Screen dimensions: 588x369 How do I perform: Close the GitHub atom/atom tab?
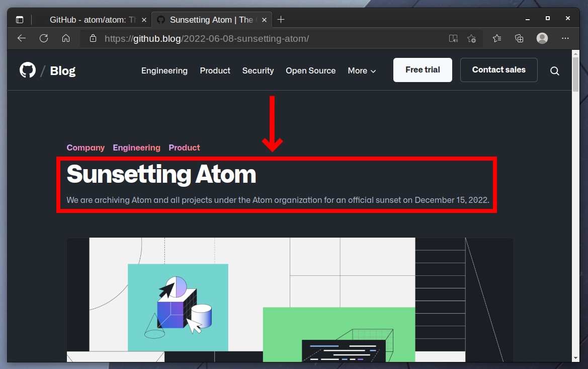(144, 20)
